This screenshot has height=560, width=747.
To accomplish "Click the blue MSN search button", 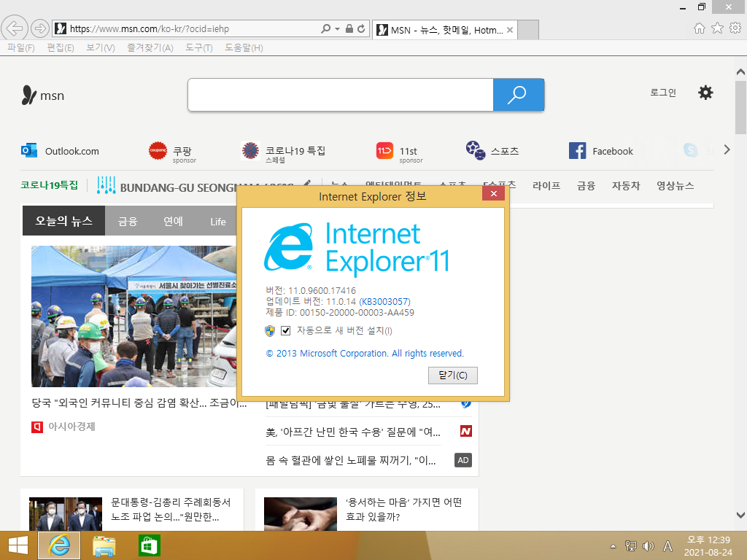I will (x=519, y=95).
